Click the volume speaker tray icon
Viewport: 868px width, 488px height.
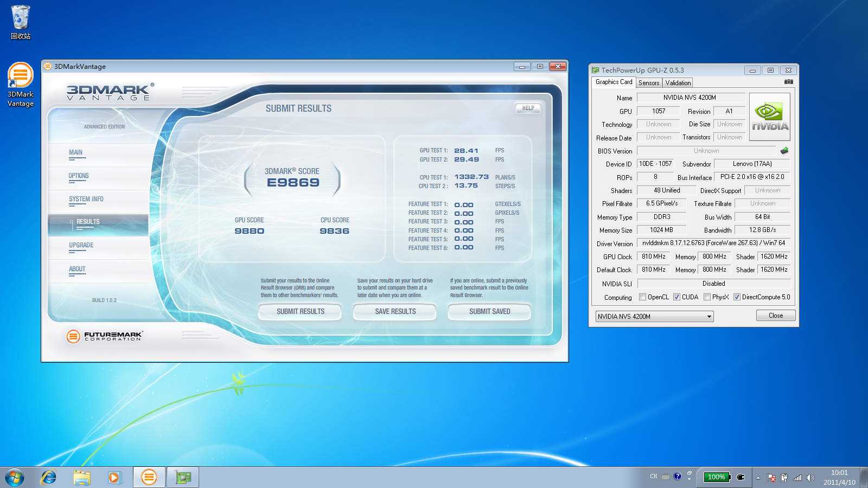810,478
